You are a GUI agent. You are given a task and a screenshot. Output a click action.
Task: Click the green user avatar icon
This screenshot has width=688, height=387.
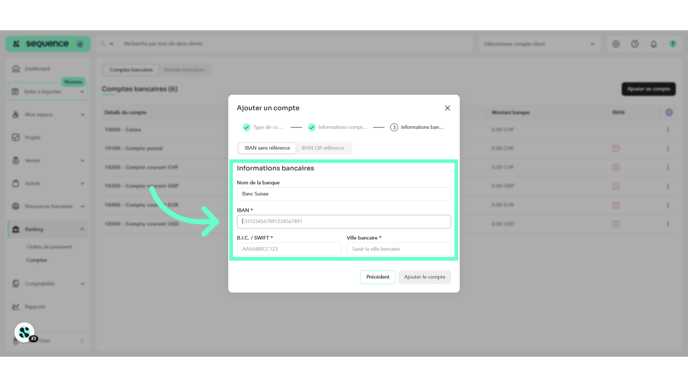[673, 44]
